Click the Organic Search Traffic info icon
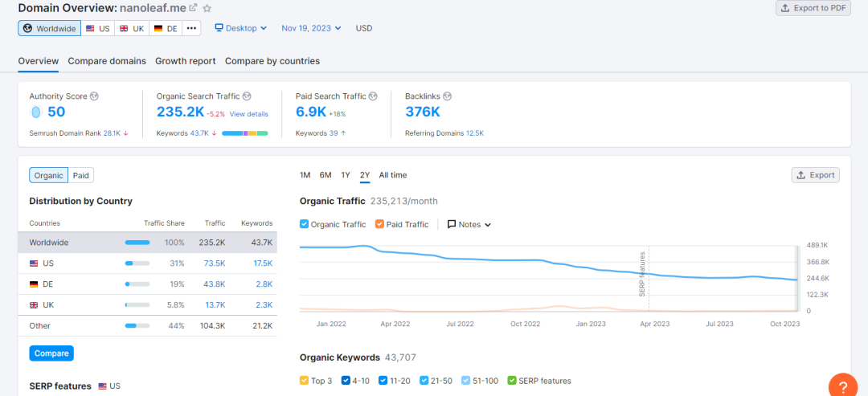Image resolution: width=868 pixels, height=396 pixels. click(247, 96)
